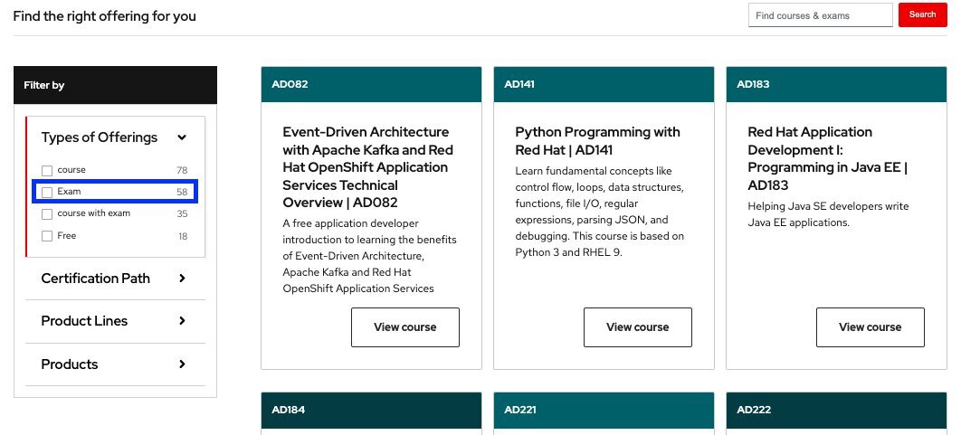View course for AD082 Kafka overview
The height and width of the screenshot is (435, 980).
pyautogui.click(x=405, y=326)
